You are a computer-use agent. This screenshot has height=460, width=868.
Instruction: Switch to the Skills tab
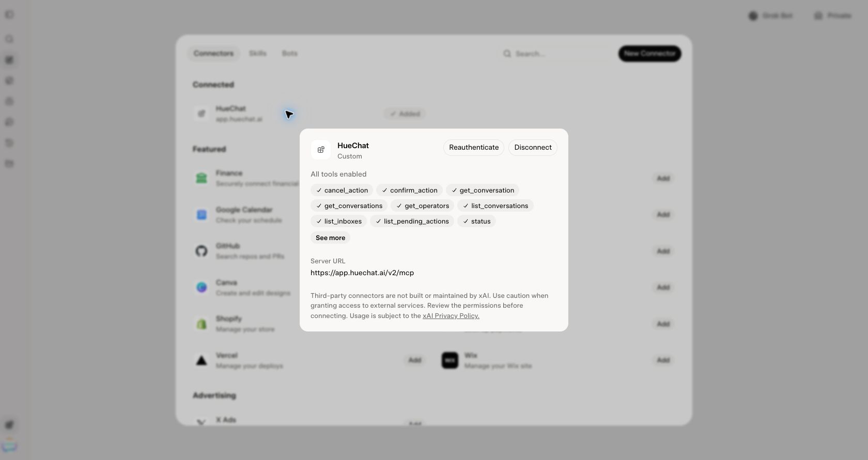[x=258, y=54]
